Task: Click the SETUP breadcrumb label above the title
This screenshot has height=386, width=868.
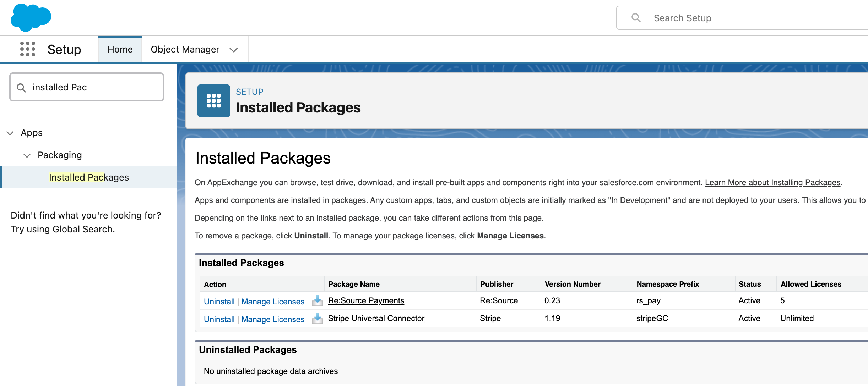Action: point(250,92)
